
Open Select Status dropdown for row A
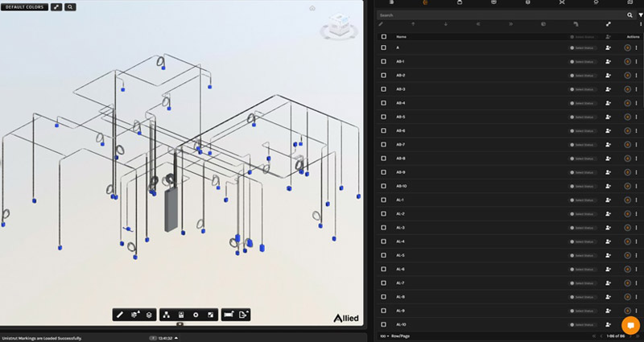coord(582,48)
